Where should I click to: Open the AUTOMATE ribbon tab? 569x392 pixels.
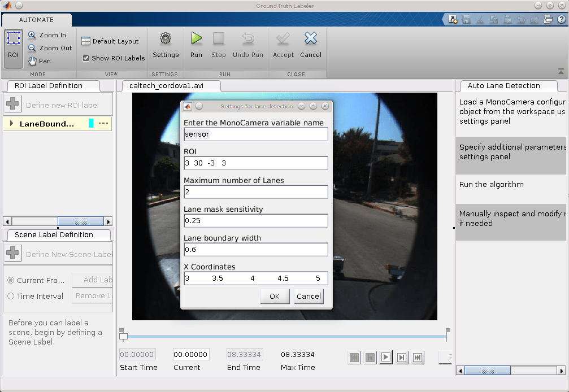coord(36,20)
